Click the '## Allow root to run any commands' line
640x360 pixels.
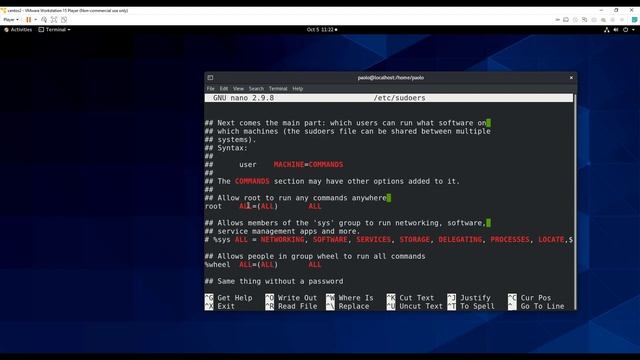pyautogui.click(x=296, y=198)
